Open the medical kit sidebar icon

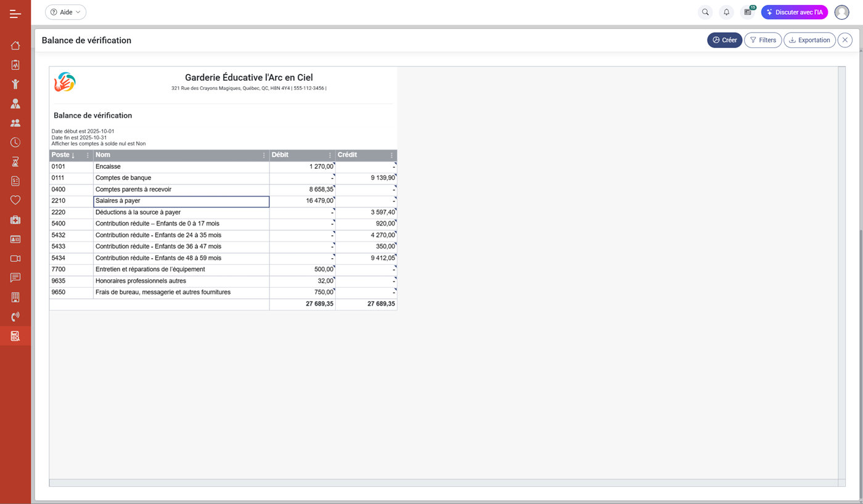tap(15, 219)
